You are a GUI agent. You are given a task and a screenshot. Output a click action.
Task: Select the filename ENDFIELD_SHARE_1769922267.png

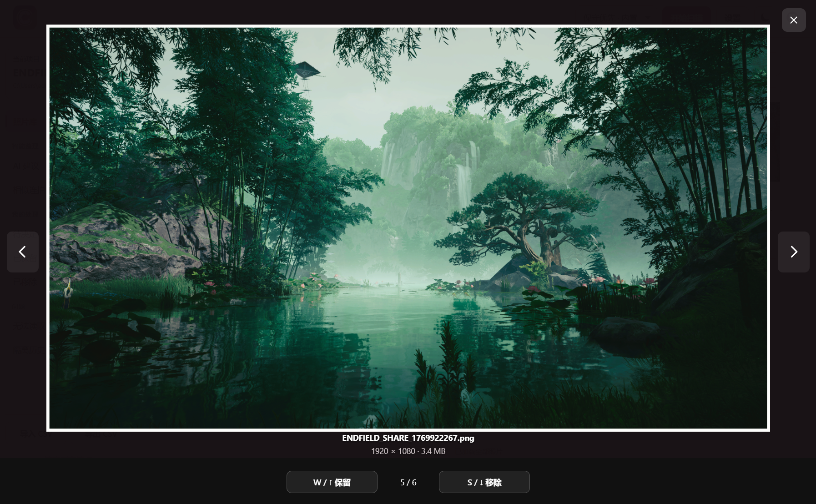[408, 438]
